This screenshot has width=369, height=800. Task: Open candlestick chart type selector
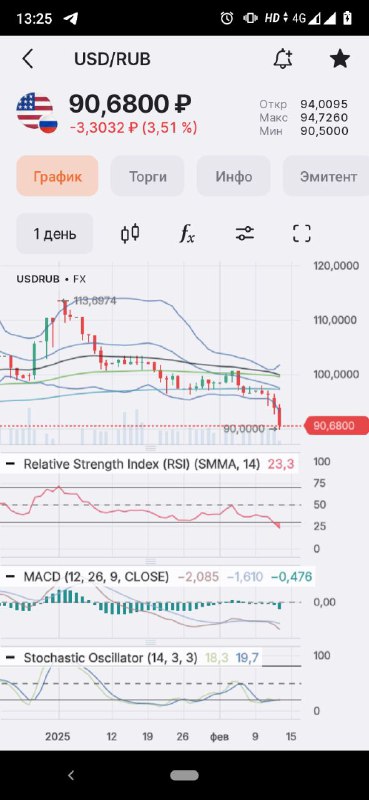(x=130, y=234)
